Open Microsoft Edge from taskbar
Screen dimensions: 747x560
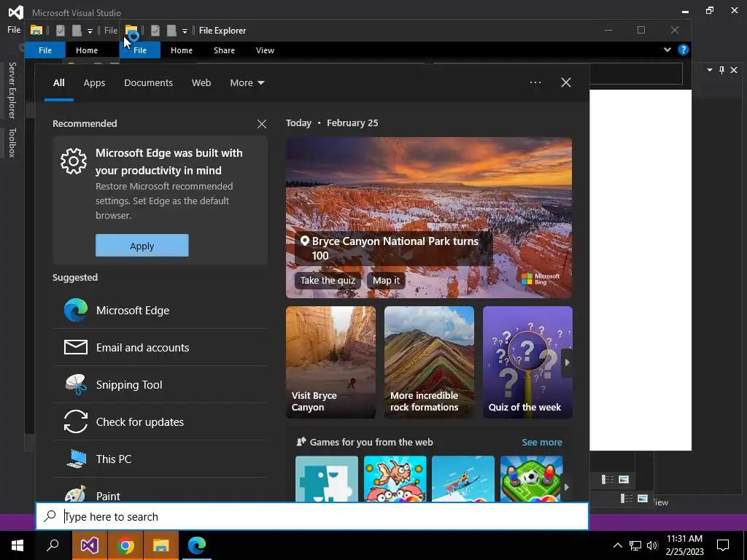pyautogui.click(x=197, y=545)
